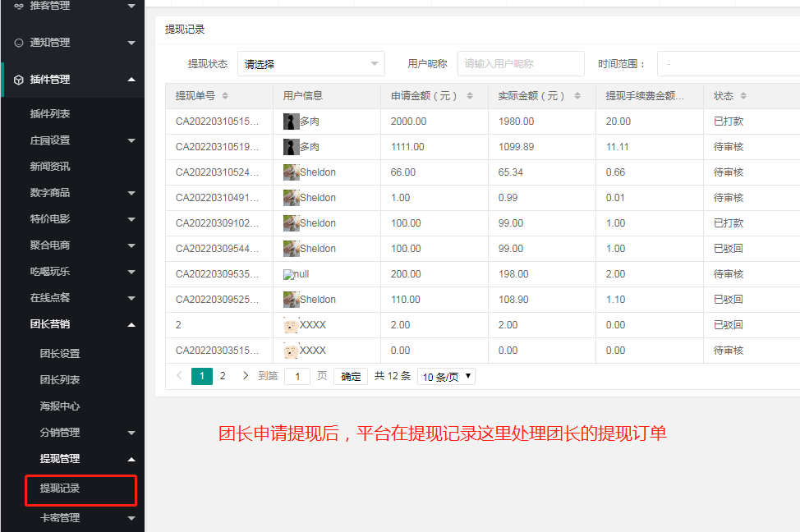This screenshot has height=532, width=800.
Task: Open 团长设置 menu item
Action: tap(60, 354)
